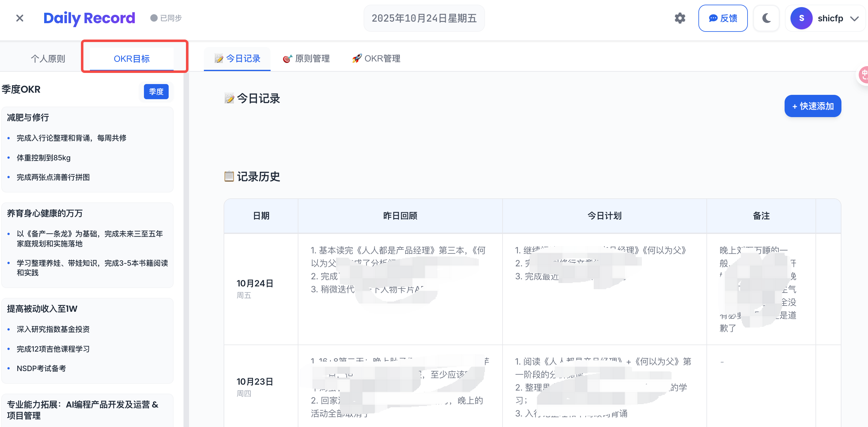Close the panel with the X icon
Screen dimensions: 868x427
20,18
